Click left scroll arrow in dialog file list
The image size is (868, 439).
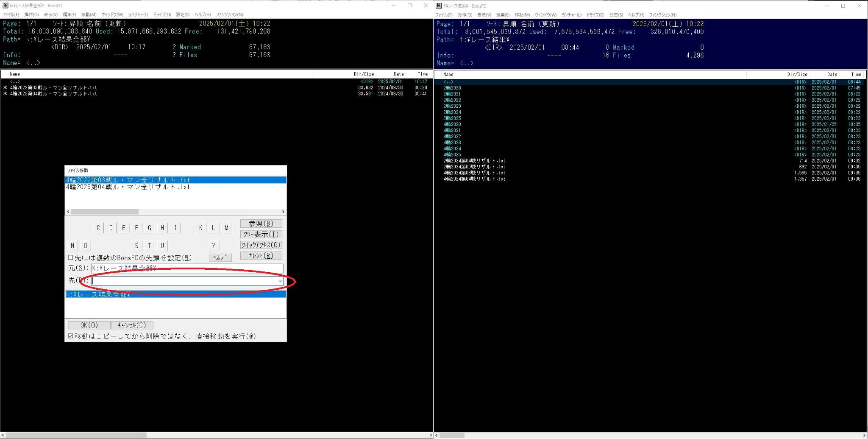click(68, 212)
